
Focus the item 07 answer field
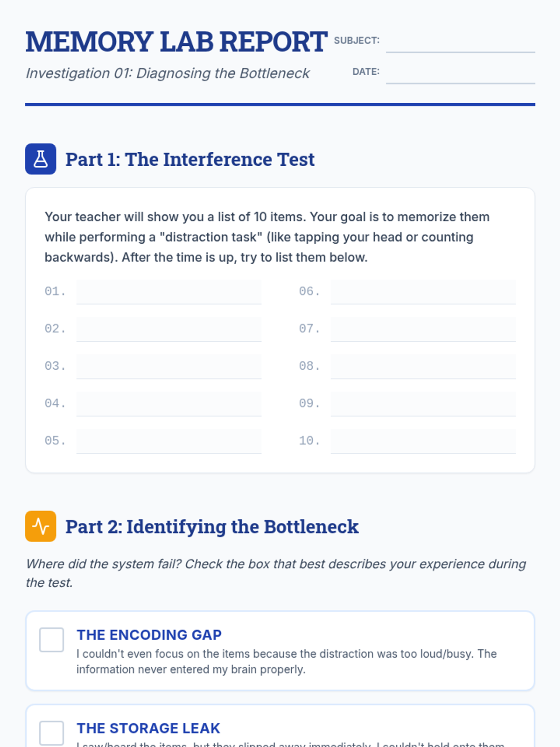click(x=423, y=329)
